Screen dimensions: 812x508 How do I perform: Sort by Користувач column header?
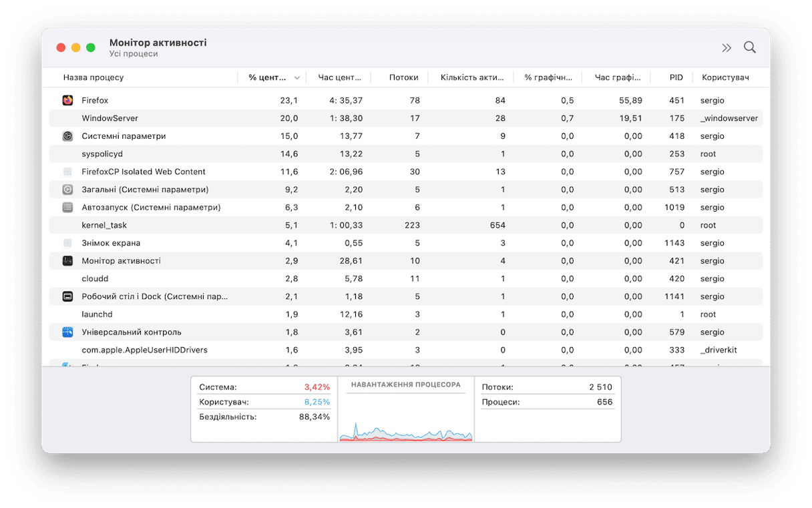[725, 77]
